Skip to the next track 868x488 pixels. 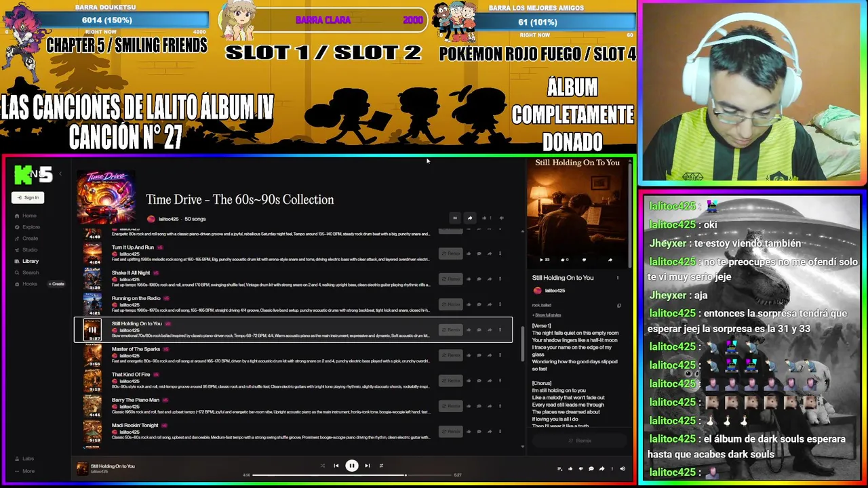367,466
